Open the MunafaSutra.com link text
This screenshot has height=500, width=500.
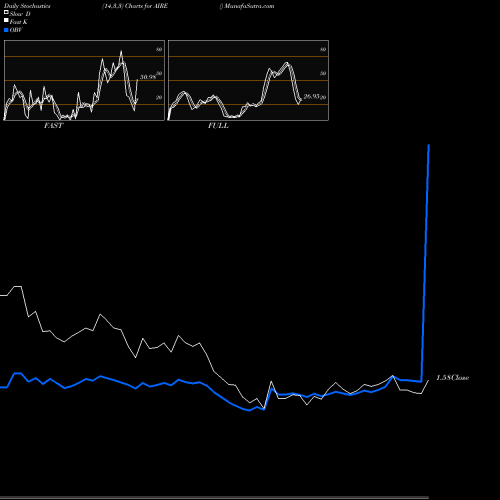pos(249,6)
